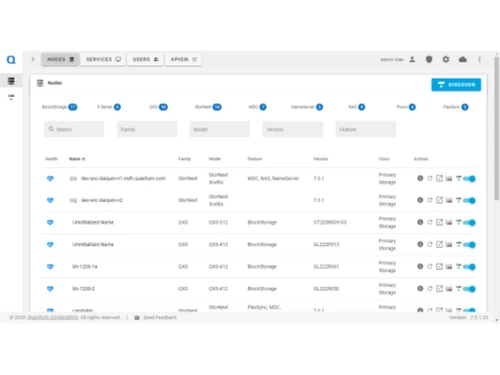Screen dimensions: 500x375
Task: Open the APIGW tab
Action: click(183, 59)
